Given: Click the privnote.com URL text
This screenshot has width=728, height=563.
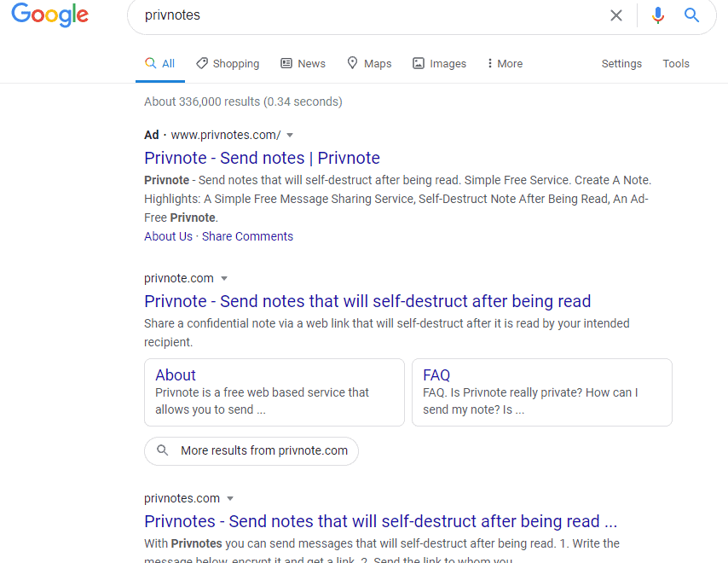Looking at the screenshot, I should [x=179, y=278].
